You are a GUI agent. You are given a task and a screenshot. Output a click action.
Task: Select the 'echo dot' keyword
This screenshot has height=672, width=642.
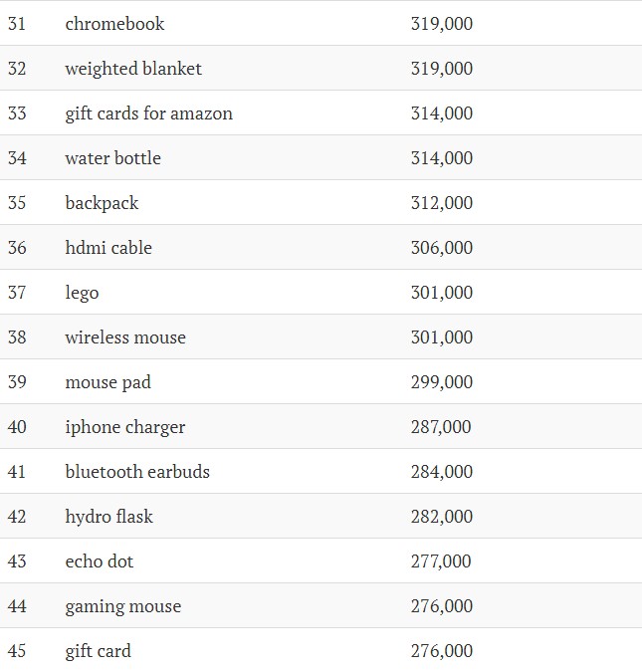point(100,561)
